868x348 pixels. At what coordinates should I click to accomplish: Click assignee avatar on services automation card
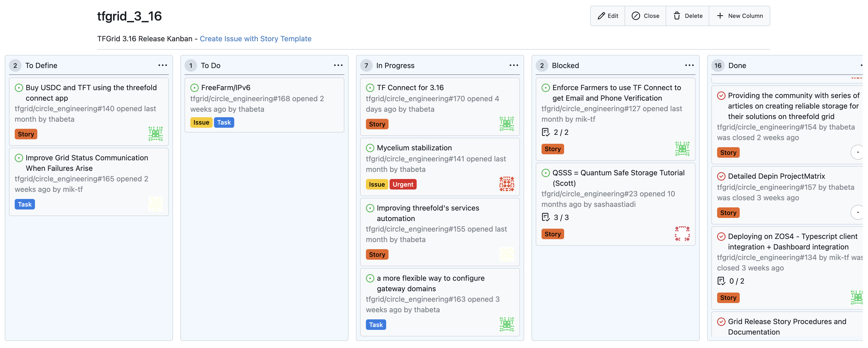coord(507,254)
